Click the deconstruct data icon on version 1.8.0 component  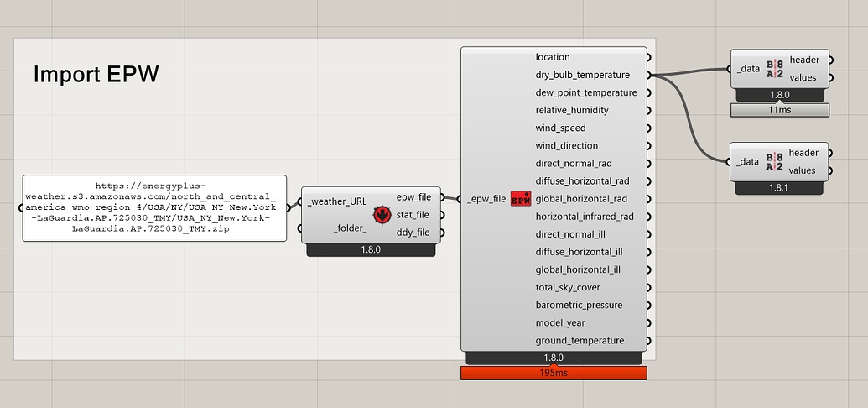(x=774, y=69)
